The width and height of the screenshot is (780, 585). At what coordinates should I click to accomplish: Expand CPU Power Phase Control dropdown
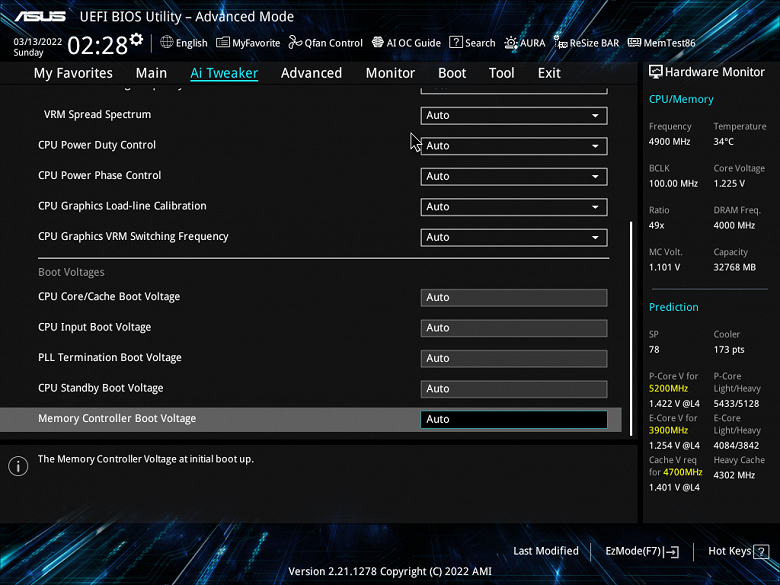point(513,176)
